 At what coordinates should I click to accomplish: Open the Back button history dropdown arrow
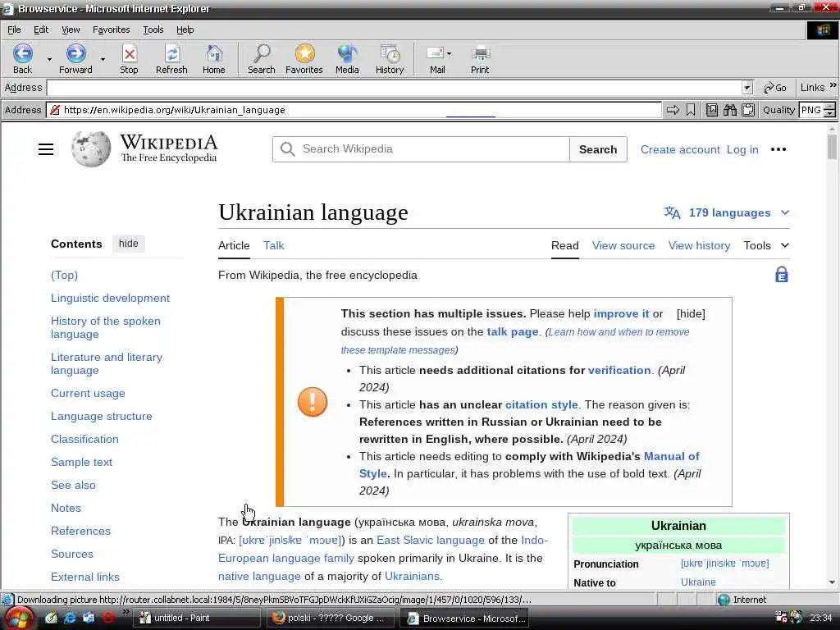49,59
